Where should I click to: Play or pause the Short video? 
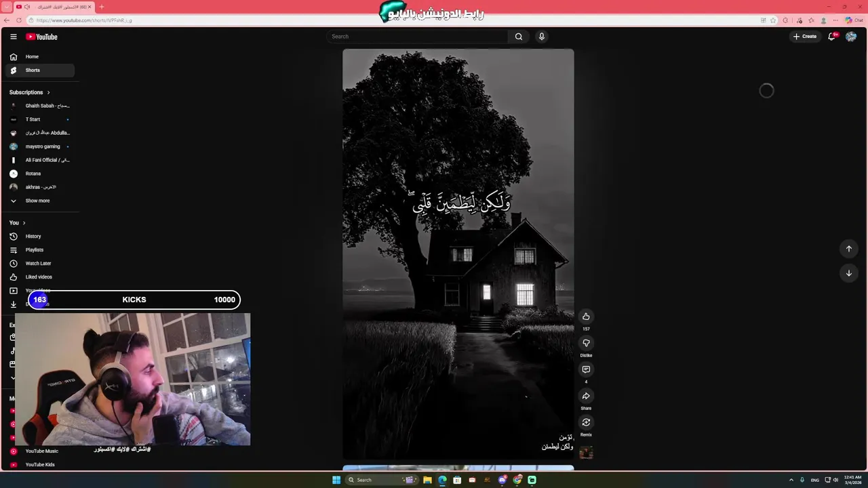tap(458, 254)
